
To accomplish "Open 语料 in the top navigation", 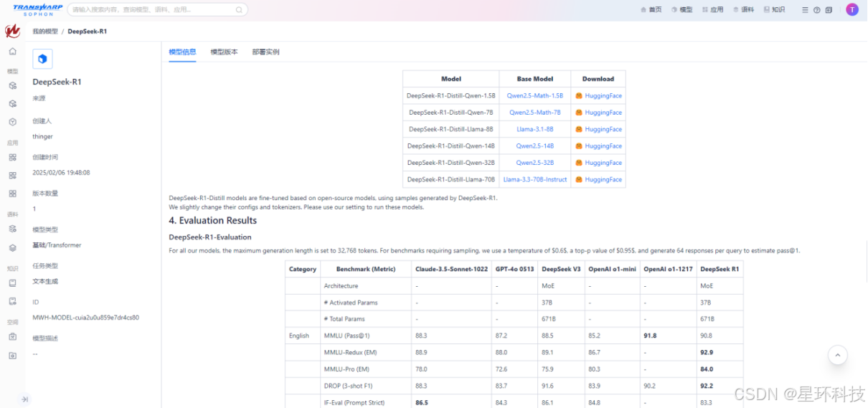I will pos(743,10).
